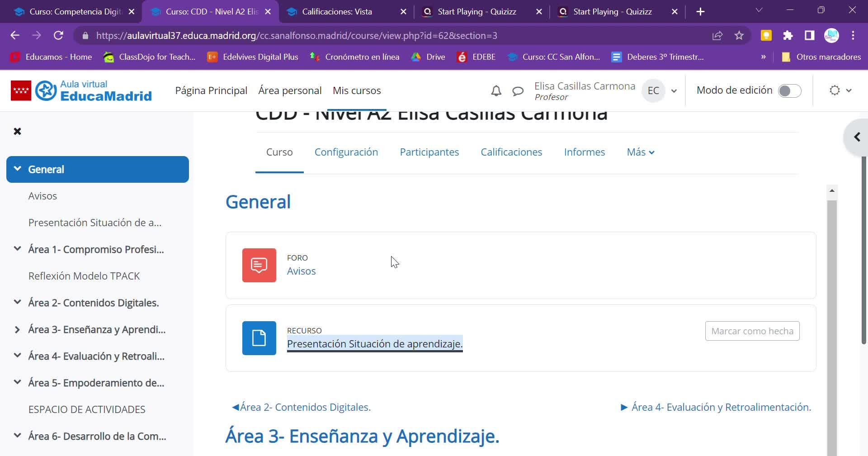Switch to the Configuración tab
The image size is (868, 456).
(346, 152)
